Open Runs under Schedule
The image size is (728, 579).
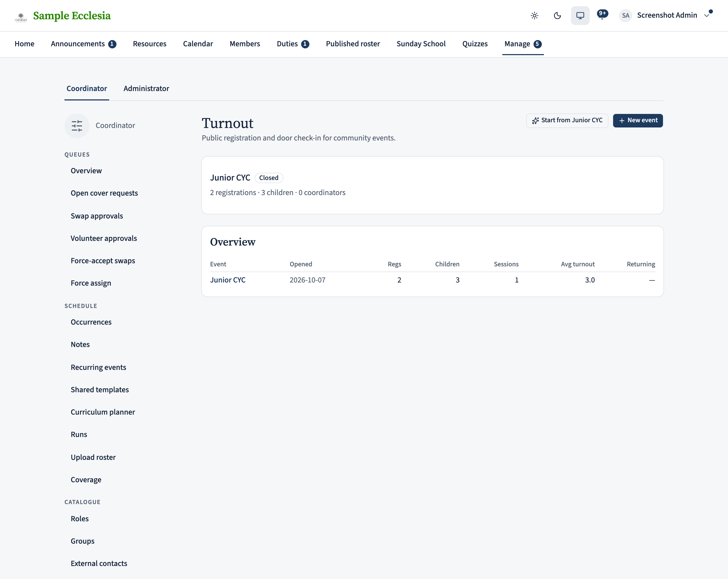pos(79,435)
